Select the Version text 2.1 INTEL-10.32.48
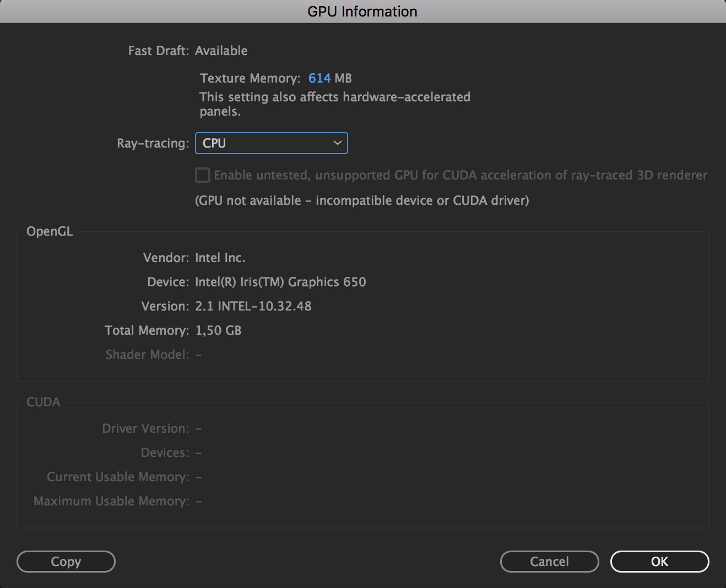Viewport: 726px width, 588px height. click(253, 306)
